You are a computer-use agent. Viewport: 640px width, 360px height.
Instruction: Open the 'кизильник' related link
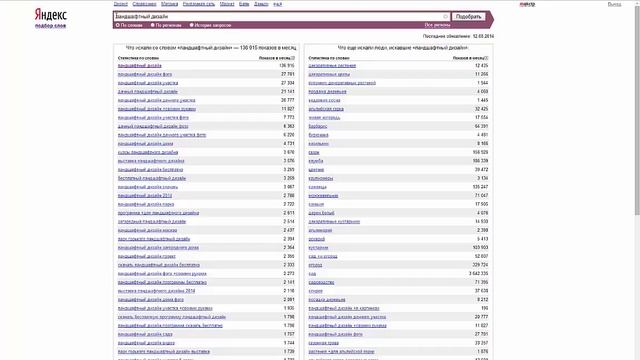point(318,144)
